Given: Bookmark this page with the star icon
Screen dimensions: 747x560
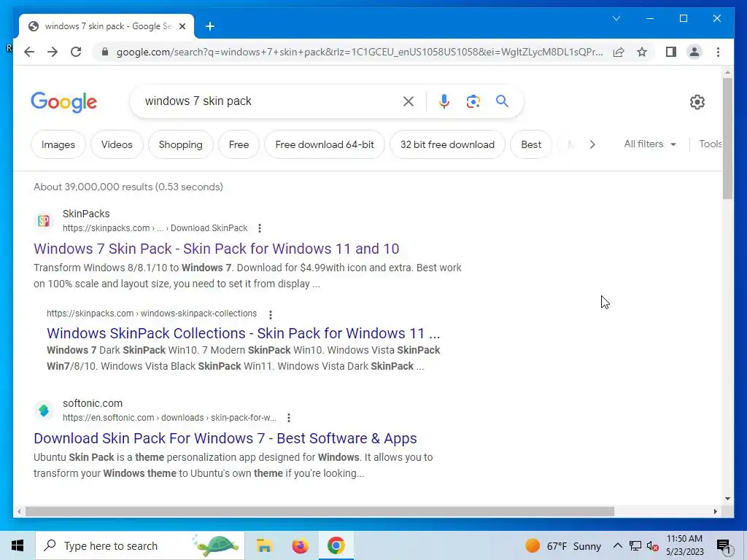Looking at the screenshot, I should [x=642, y=52].
